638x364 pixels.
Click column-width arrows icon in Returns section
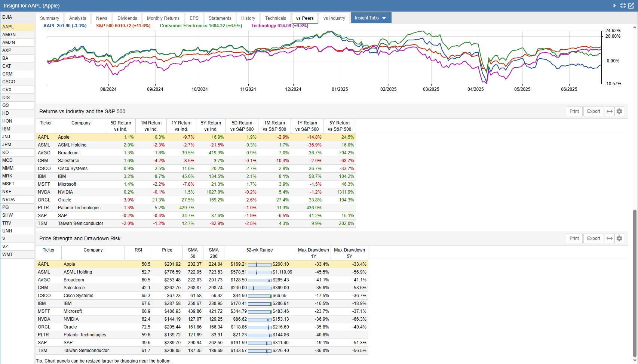(610, 111)
